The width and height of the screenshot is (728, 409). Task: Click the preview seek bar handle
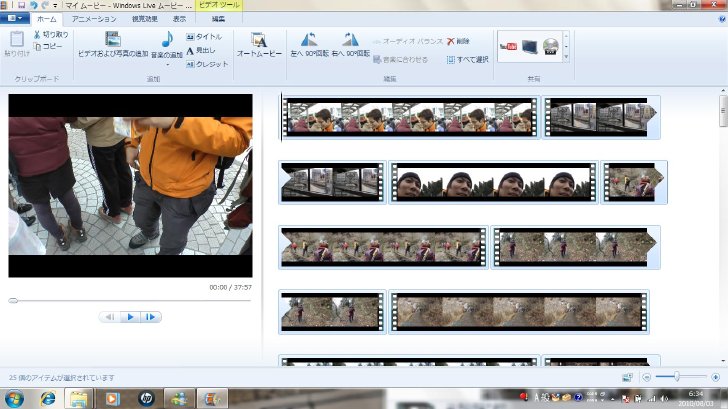(x=13, y=301)
